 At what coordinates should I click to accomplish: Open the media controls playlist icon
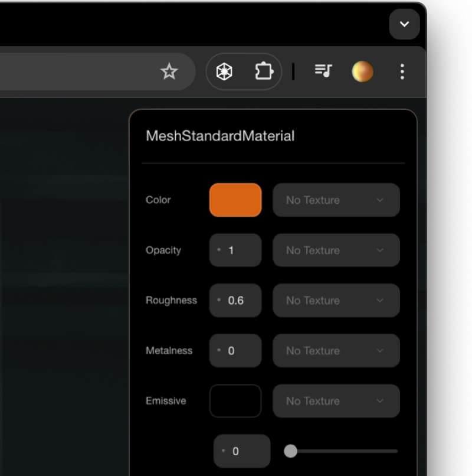click(x=323, y=71)
